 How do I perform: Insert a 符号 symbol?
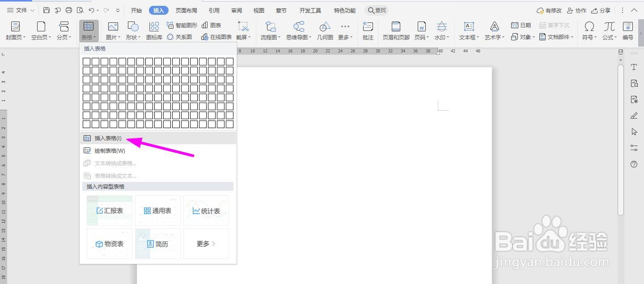click(x=589, y=31)
